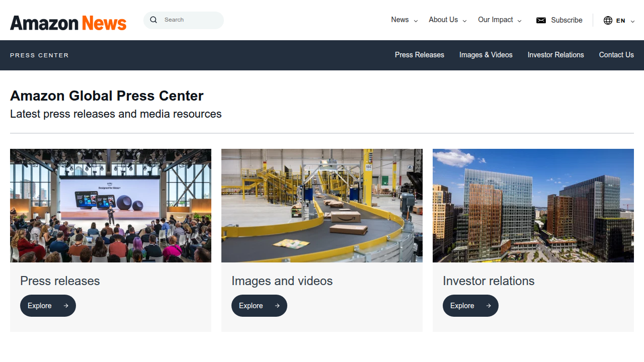Explore the Images and videos section
The image size is (644, 362).
pos(259,306)
